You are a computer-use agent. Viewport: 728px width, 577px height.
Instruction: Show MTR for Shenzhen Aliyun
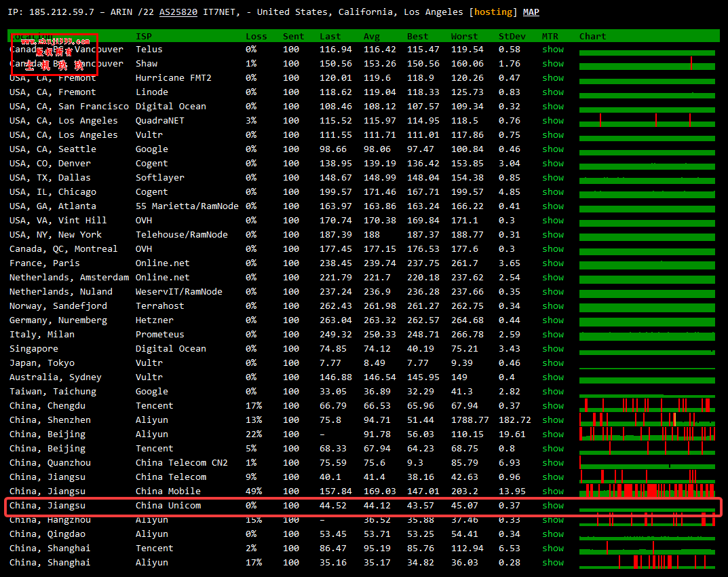click(x=553, y=420)
